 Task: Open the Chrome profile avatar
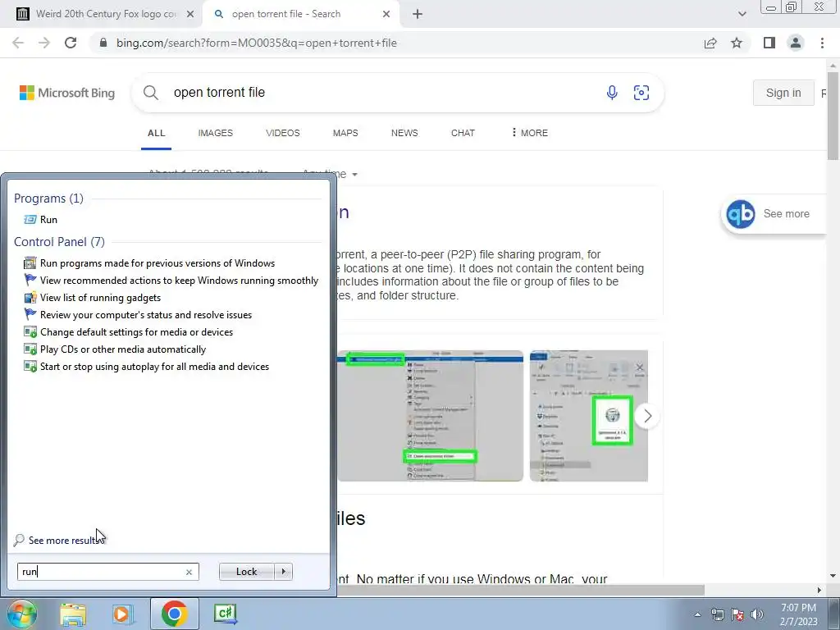click(x=796, y=43)
